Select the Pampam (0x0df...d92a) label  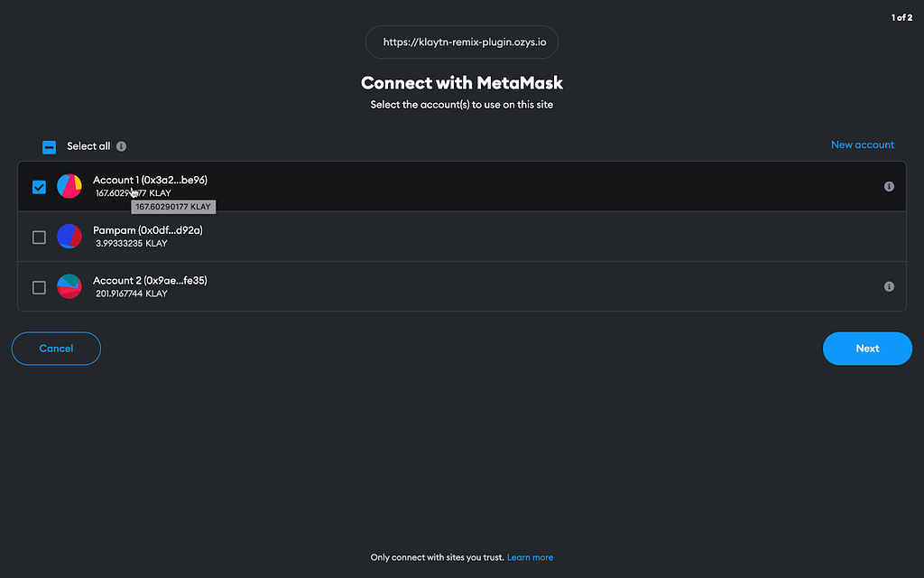(148, 230)
